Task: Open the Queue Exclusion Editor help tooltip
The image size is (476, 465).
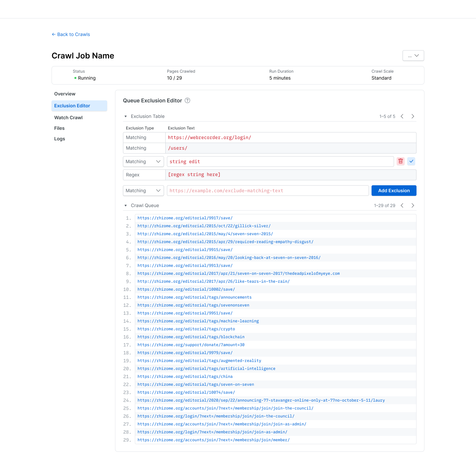Action: tap(187, 100)
